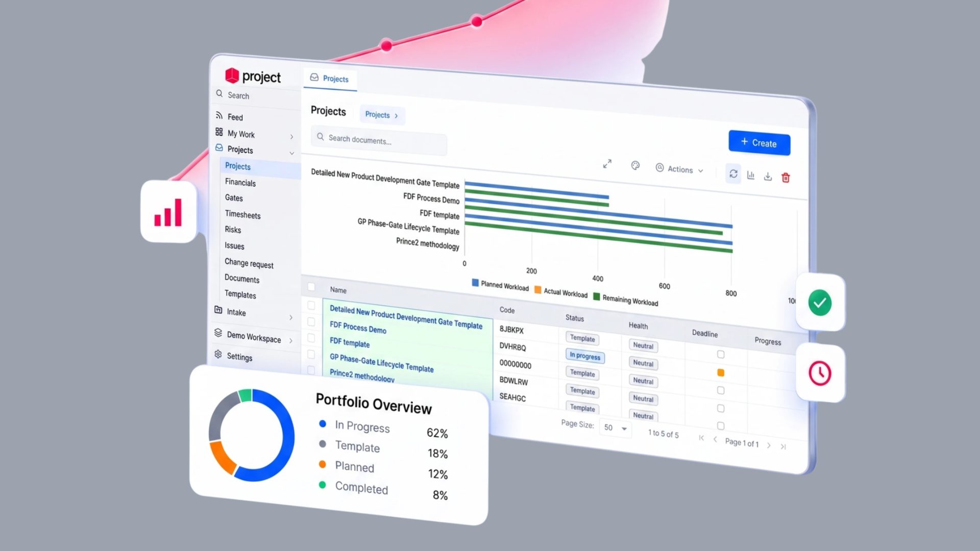Click the In progress status badge

[x=585, y=356]
